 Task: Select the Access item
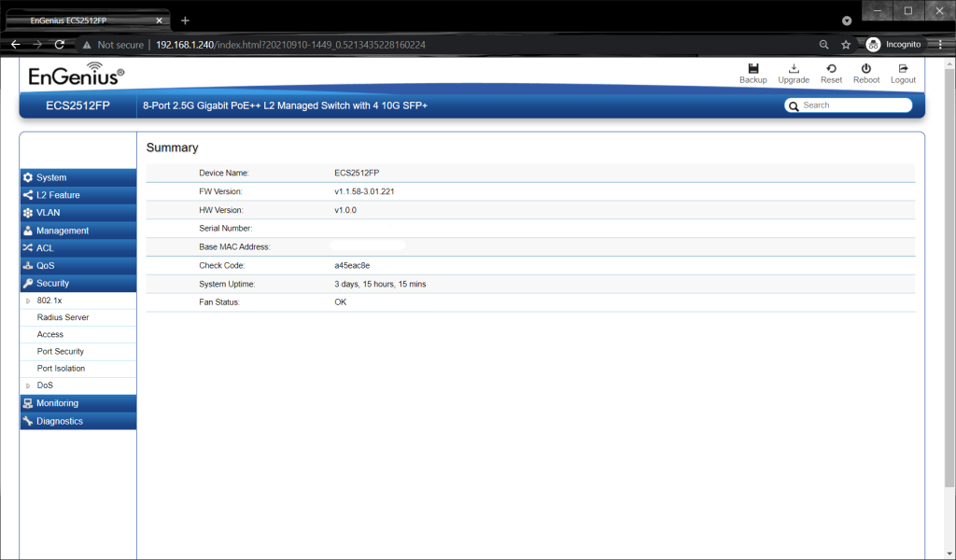50,334
